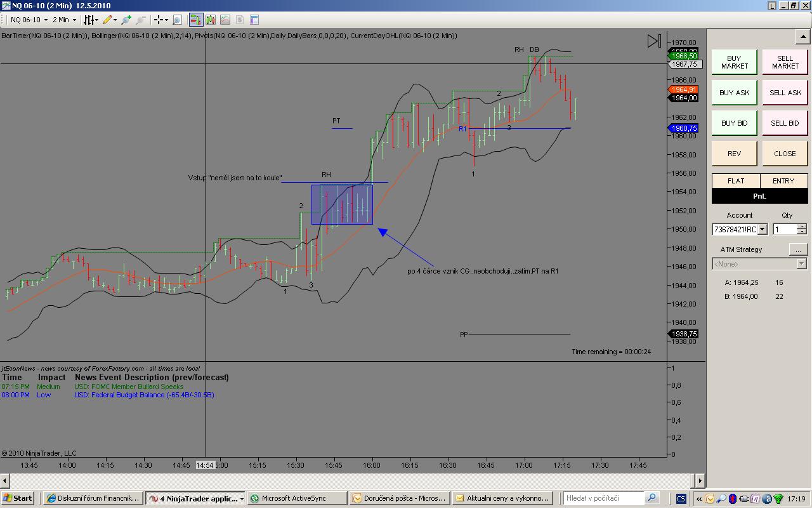Image resolution: width=812 pixels, height=509 pixels.
Task: Click the bid price row B: 1964,00
Action: (754, 296)
